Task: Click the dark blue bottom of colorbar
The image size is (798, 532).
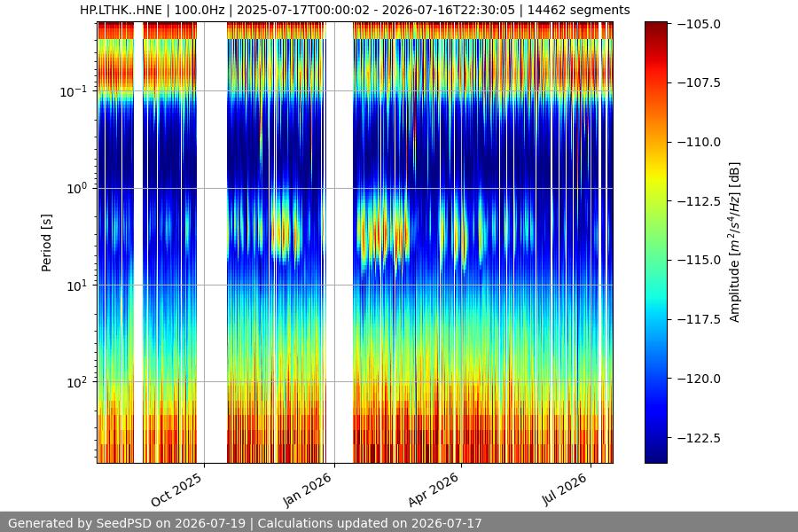Action: click(x=655, y=455)
